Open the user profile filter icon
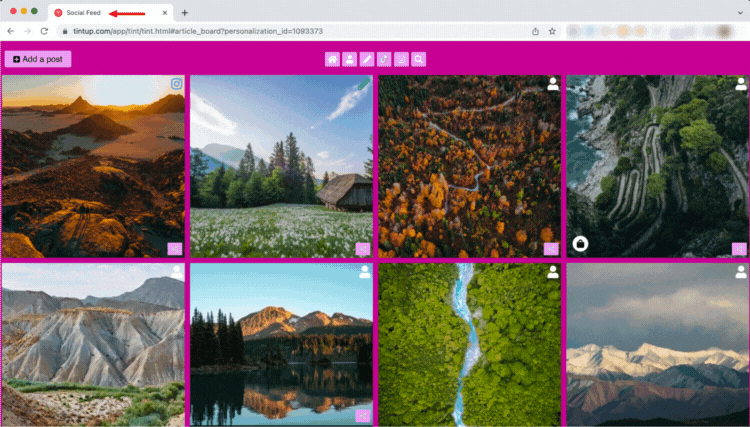The width and height of the screenshot is (750, 427). click(350, 59)
